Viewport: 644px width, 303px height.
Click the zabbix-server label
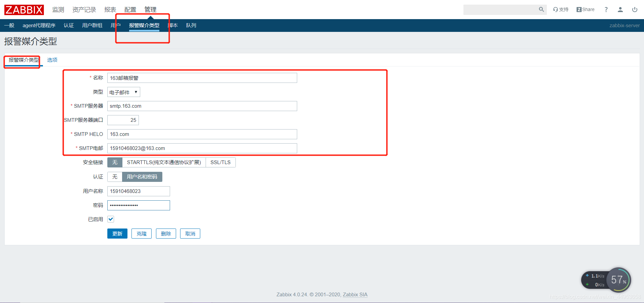(x=625, y=26)
